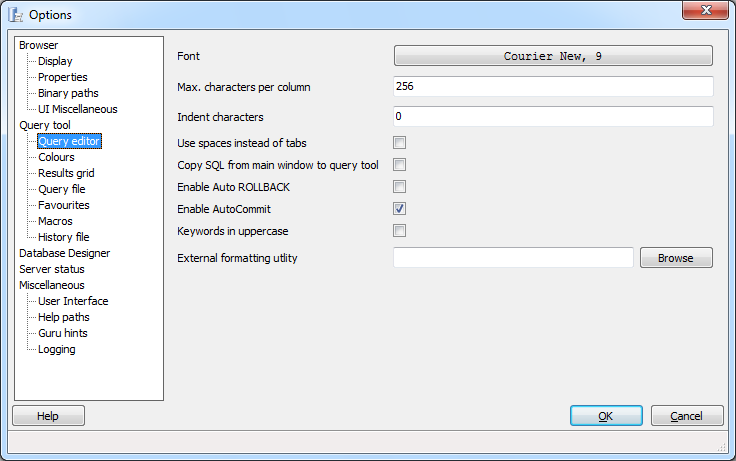Screen dimensions: 736x461
Task: Tick Copy SQL from main window checkbox
Action: click(400, 165)
